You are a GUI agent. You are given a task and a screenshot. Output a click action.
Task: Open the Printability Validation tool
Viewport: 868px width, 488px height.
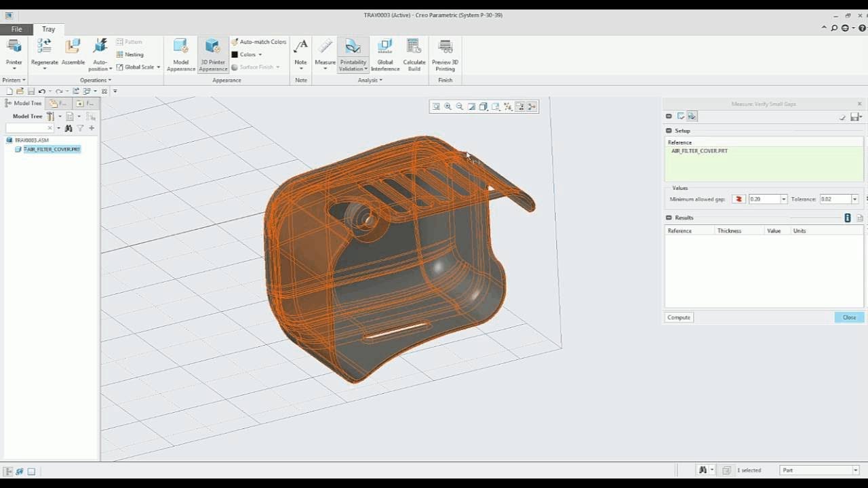pos(353,54)
